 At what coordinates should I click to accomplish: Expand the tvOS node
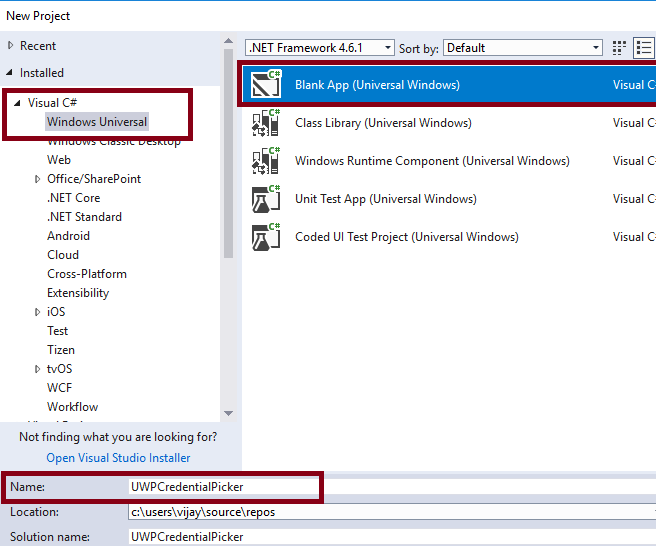[37, 369]
